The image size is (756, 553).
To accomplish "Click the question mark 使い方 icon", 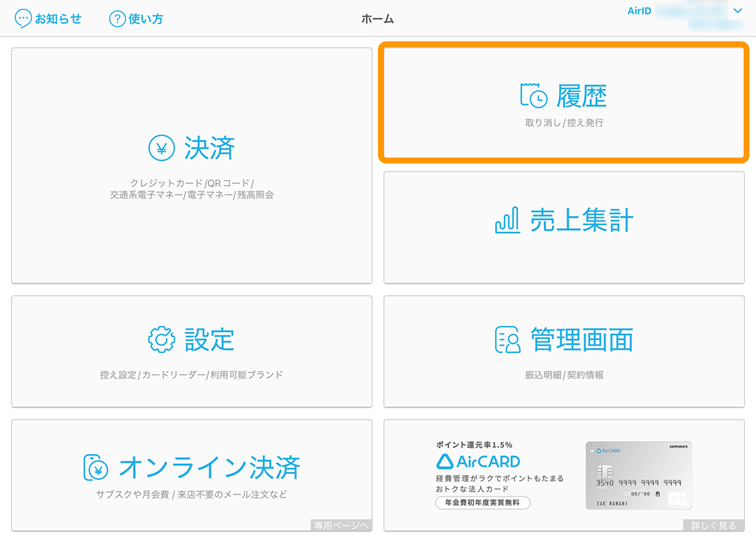I will 117,18.
